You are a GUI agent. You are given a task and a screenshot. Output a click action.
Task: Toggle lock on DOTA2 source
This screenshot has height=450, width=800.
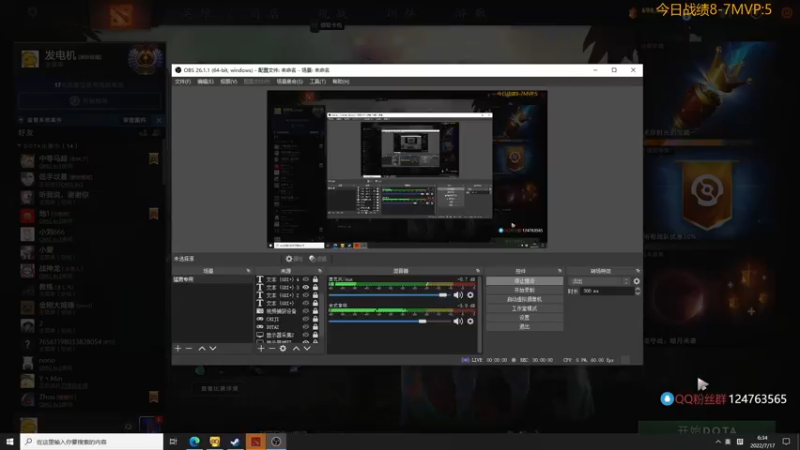[315, 327]
